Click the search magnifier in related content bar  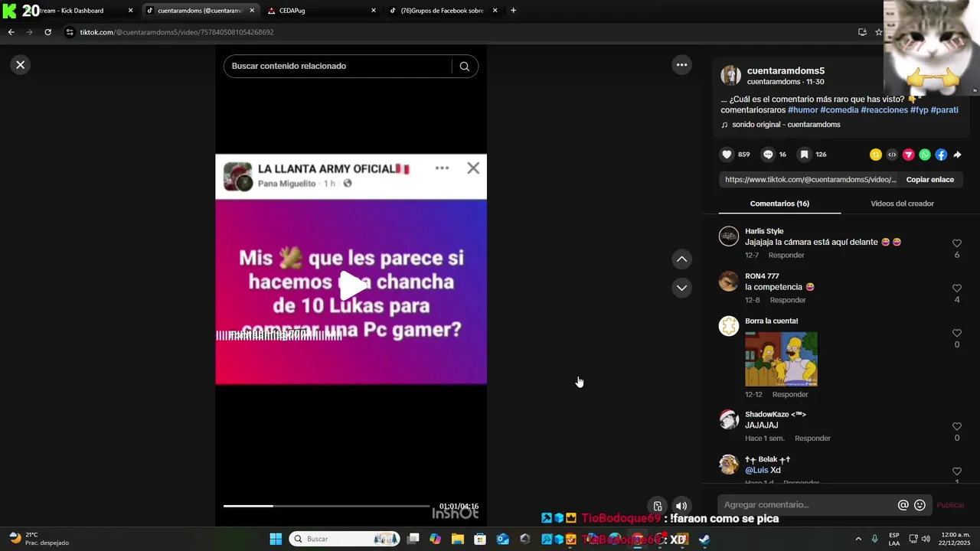click(x=464, y=66)
